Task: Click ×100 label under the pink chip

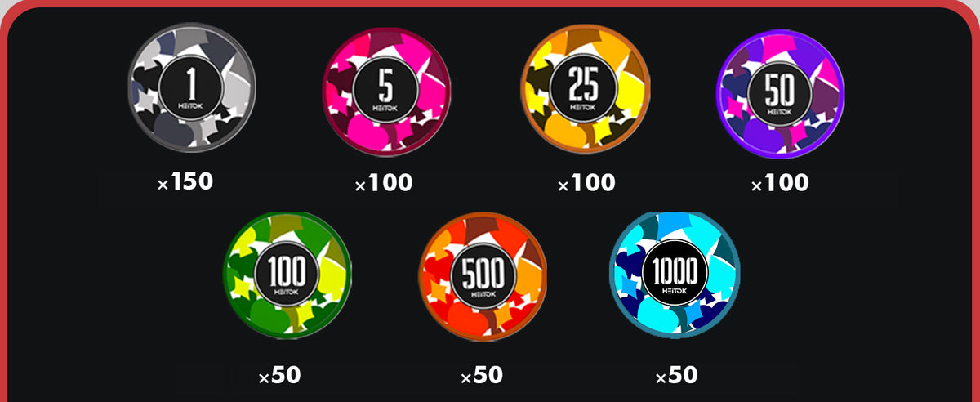Action: [x=384, y=183]
